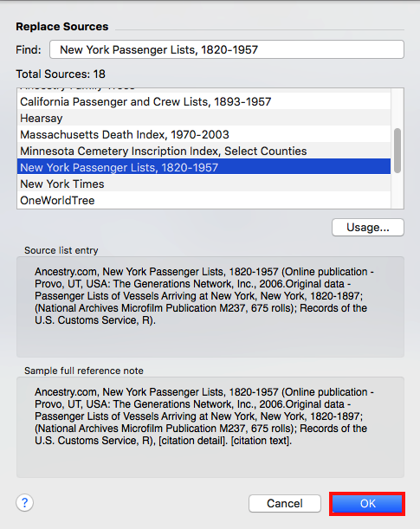Viewport: 420px width, 529px height.
Task: Select the Hearsay source
Action: [x=204, y=118]
